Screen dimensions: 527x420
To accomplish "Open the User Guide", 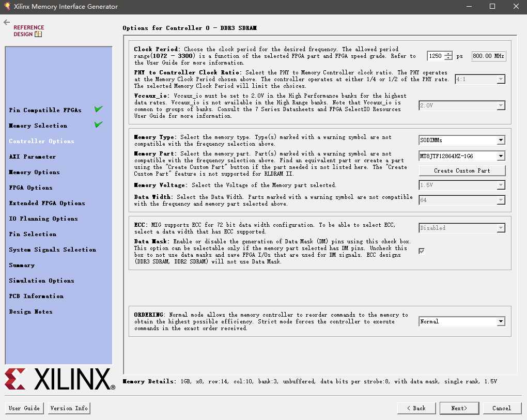I will [24, 408].
